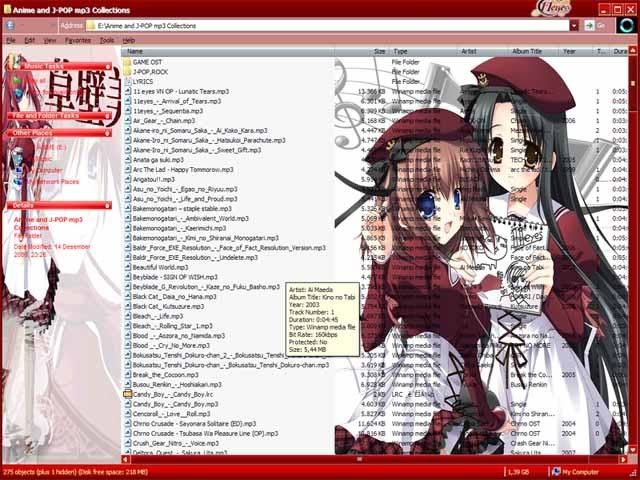Select Crush_Gear_Nitro_-_Voice.mp3
The width and height of the screenshot is (640, 480).
coord(176,443)
